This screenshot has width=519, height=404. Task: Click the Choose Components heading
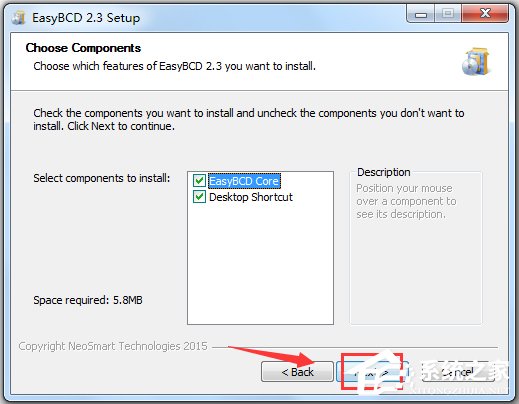[83, 48]
